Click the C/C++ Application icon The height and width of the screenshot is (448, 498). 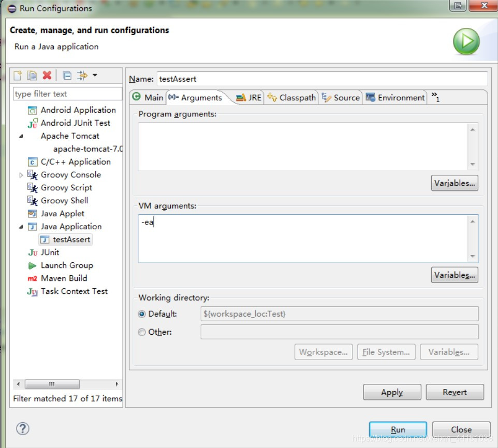pyautogui.click(x=33, y=162)
